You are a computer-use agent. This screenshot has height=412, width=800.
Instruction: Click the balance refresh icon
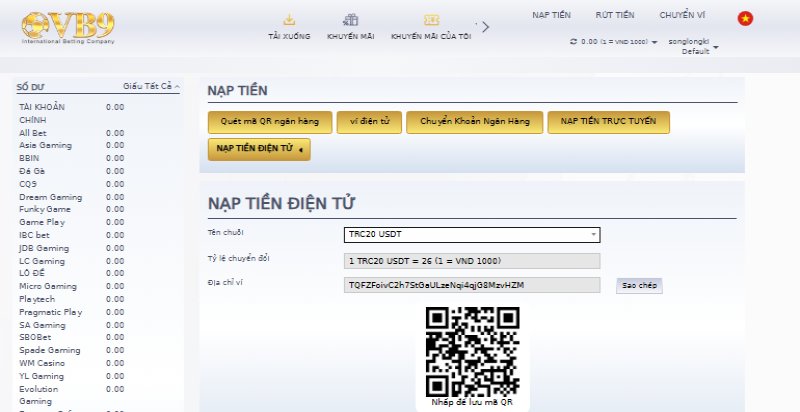pyautogui.click(x=573, y=42)
